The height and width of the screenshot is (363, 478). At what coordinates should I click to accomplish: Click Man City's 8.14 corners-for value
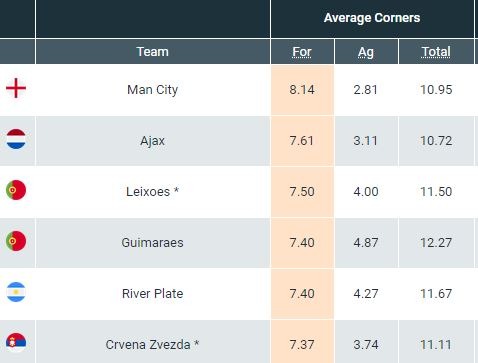302,90
